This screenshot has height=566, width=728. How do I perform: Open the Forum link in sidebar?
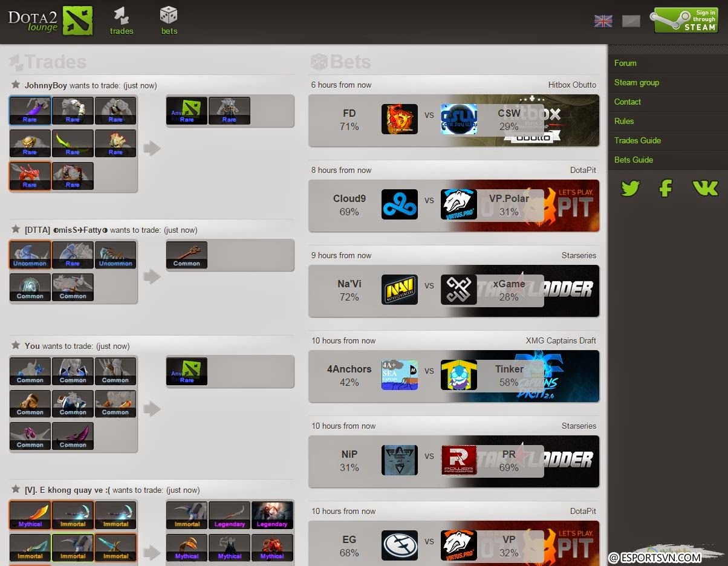coord(625,63)
